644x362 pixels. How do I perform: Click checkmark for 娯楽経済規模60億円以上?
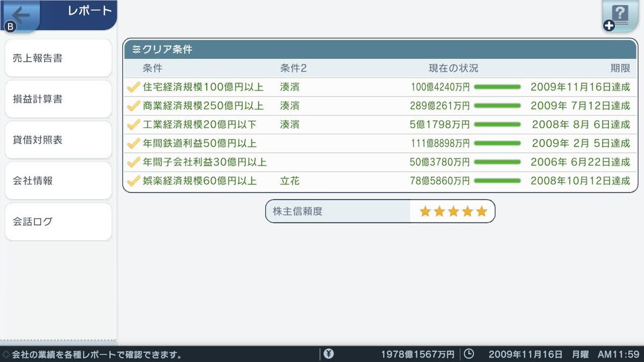(x=134, y=181)
